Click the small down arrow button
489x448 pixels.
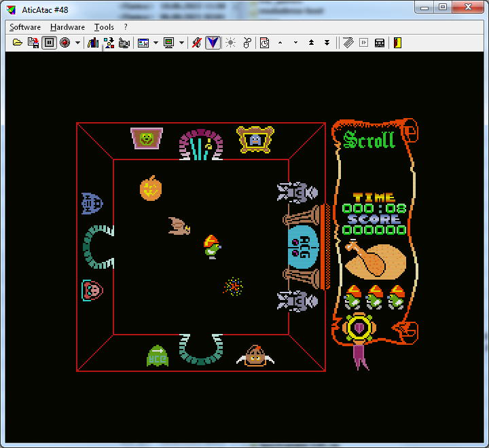click(x=295, y=43)
